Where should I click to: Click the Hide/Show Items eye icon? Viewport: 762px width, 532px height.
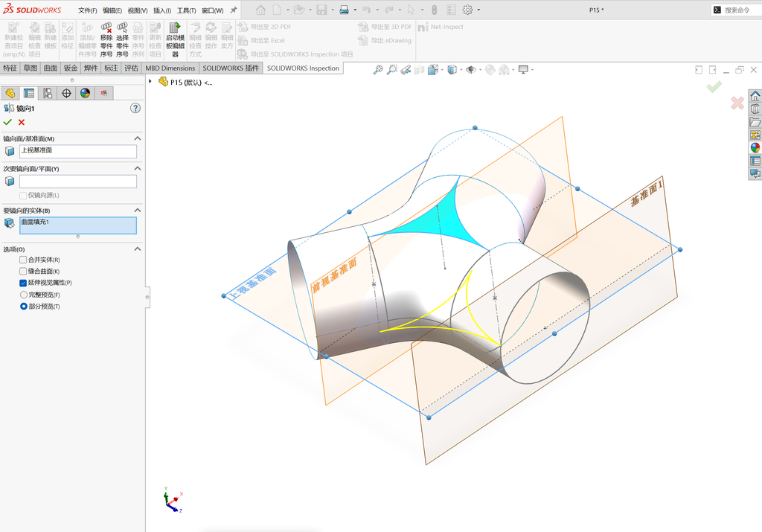click(x=470, y=70)
